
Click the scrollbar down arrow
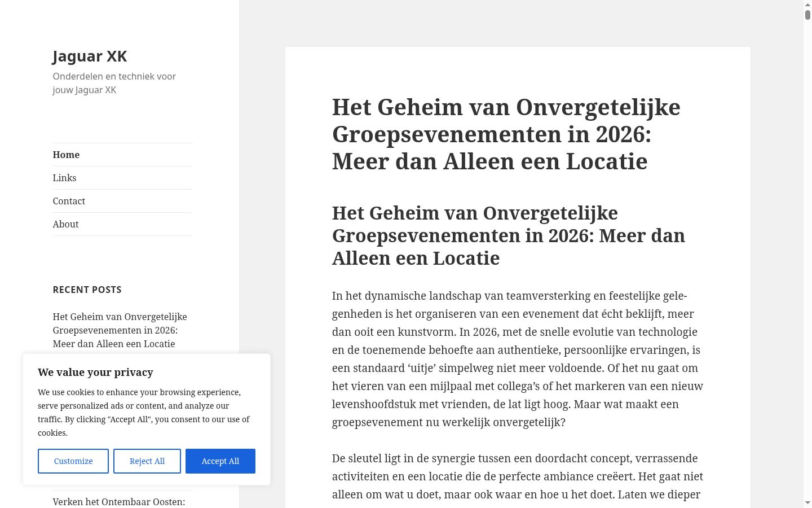pos(807,503)
